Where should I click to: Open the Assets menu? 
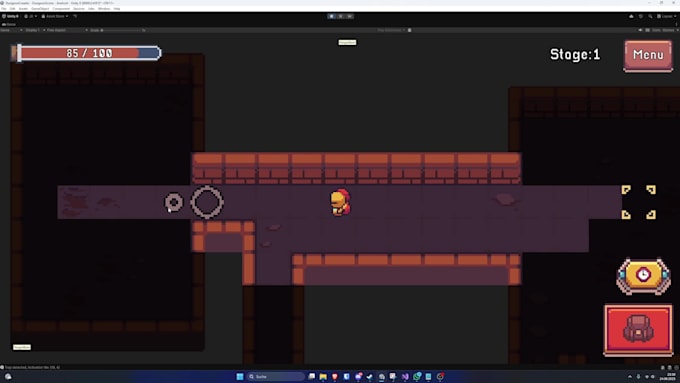23,9
